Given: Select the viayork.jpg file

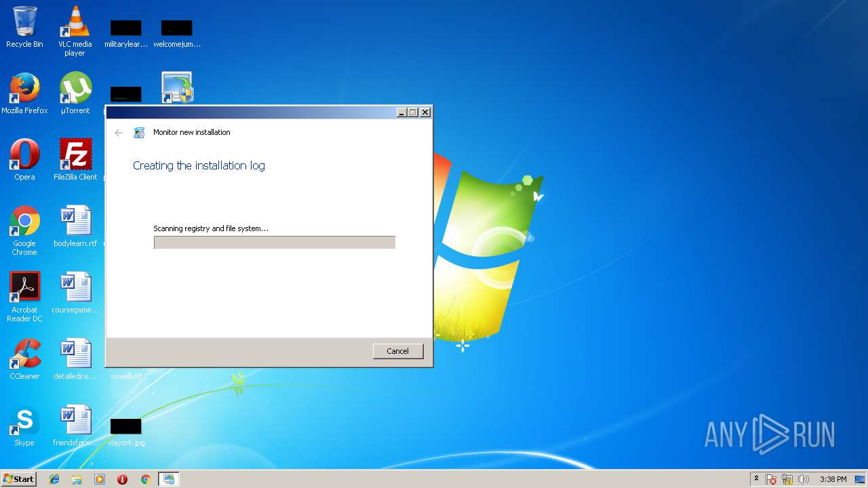Looking at the screenshot, I should [126, 432].
